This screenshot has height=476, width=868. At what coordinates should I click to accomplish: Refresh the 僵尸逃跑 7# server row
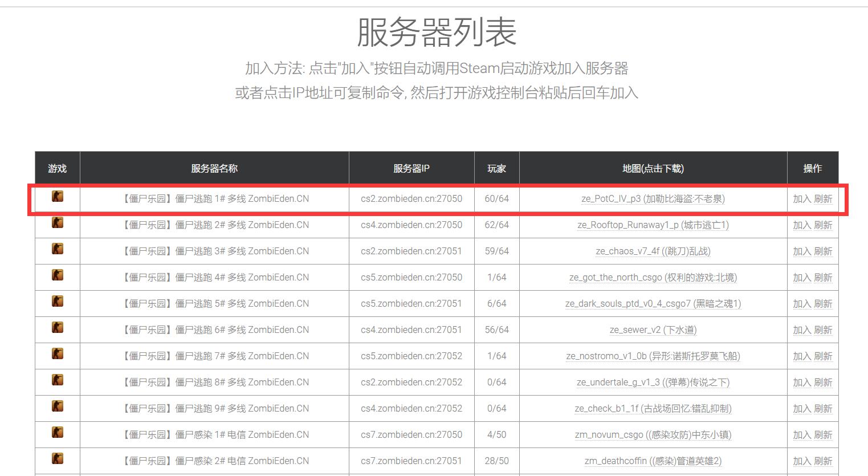[x=823, y=356]
